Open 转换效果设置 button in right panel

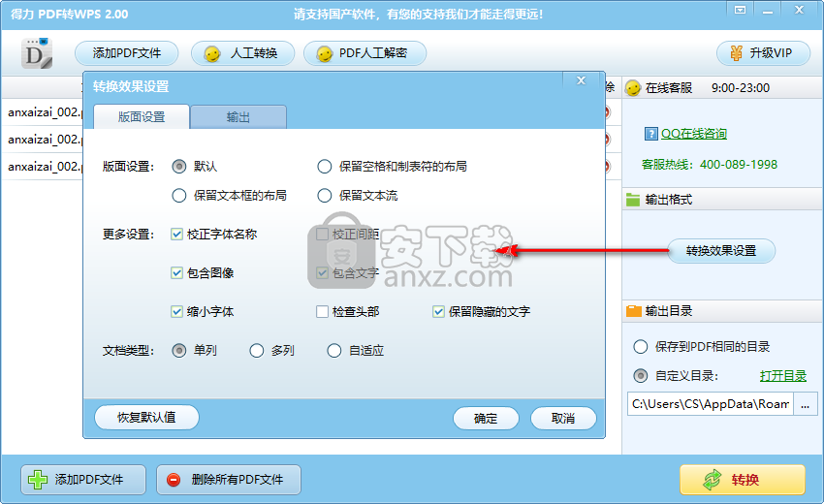click(721, 251)
